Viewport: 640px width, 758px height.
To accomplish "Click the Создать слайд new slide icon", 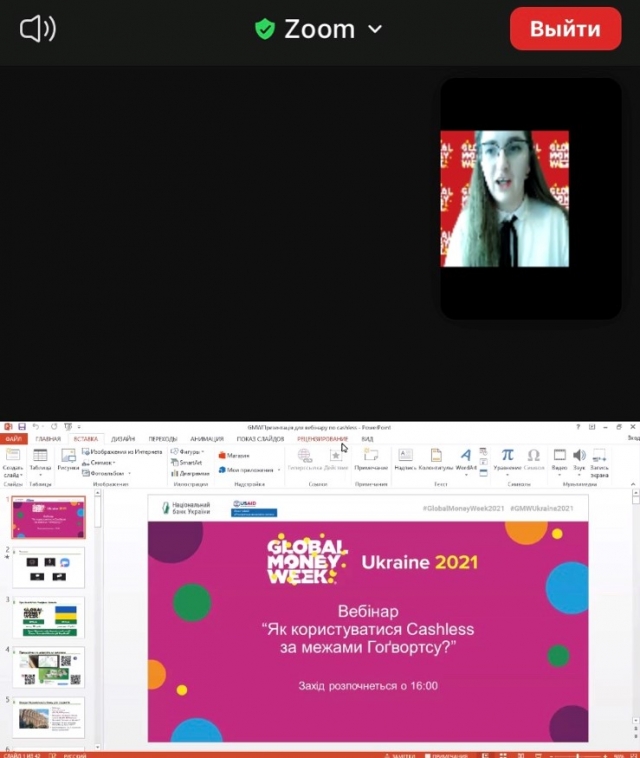I will click(x=13, y=454).
